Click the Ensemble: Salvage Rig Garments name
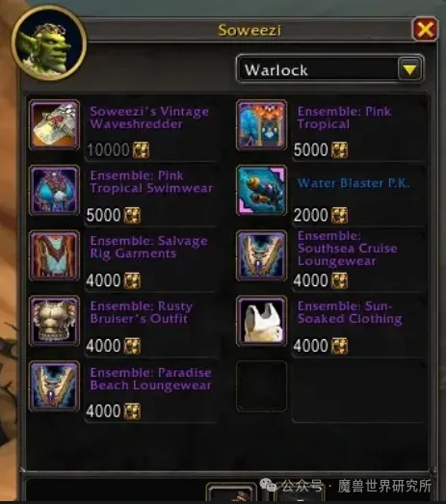The height and width of the screenshot is (504, 446). (x=148, y=247)
